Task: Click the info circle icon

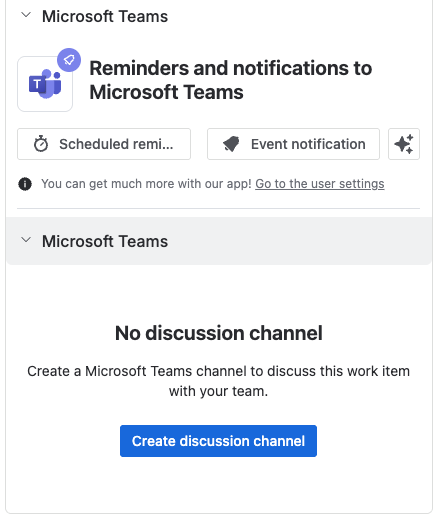Action: (25, 184)
